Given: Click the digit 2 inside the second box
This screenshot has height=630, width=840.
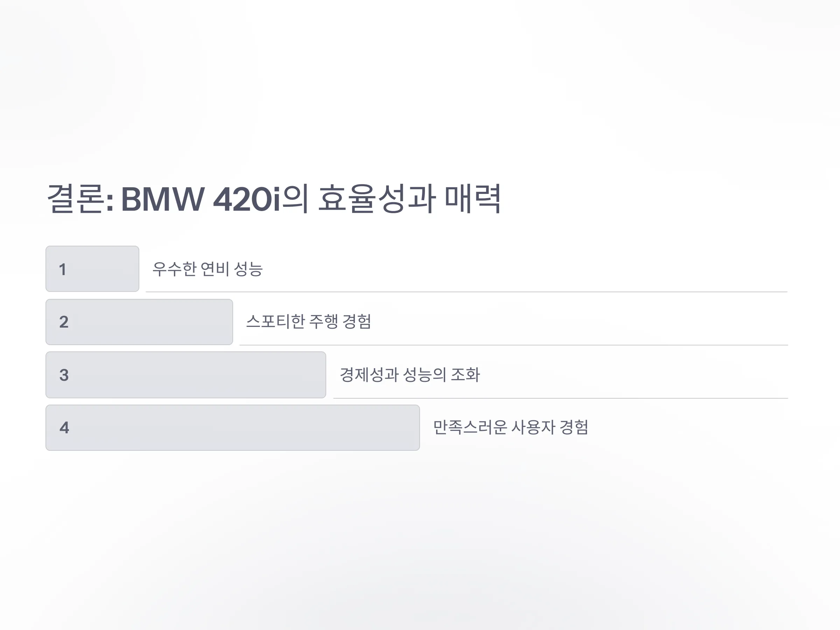Looking at the screenshot, I should 64,322.
